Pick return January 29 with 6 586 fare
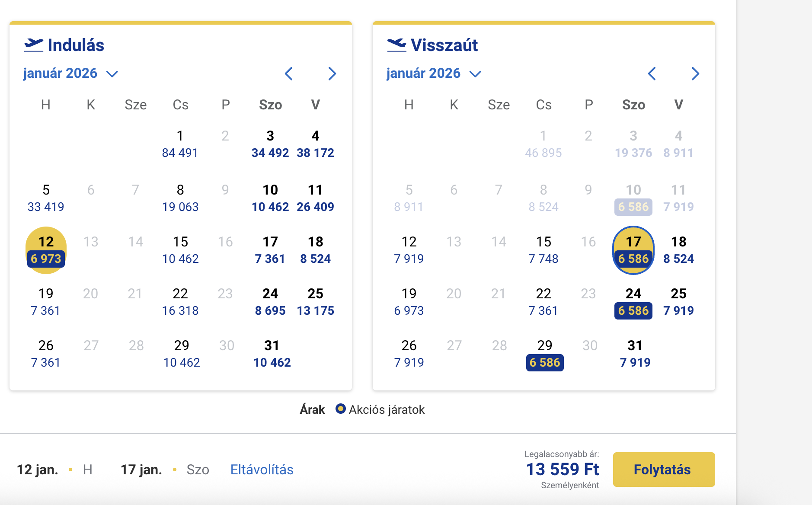The width and height of the screenshot is (812, 505). [545, 354]
